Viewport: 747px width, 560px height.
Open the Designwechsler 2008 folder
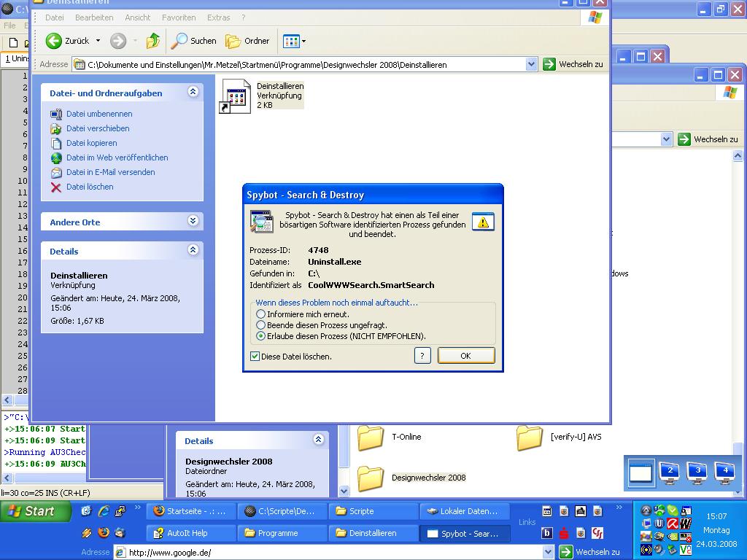point(371,478)
